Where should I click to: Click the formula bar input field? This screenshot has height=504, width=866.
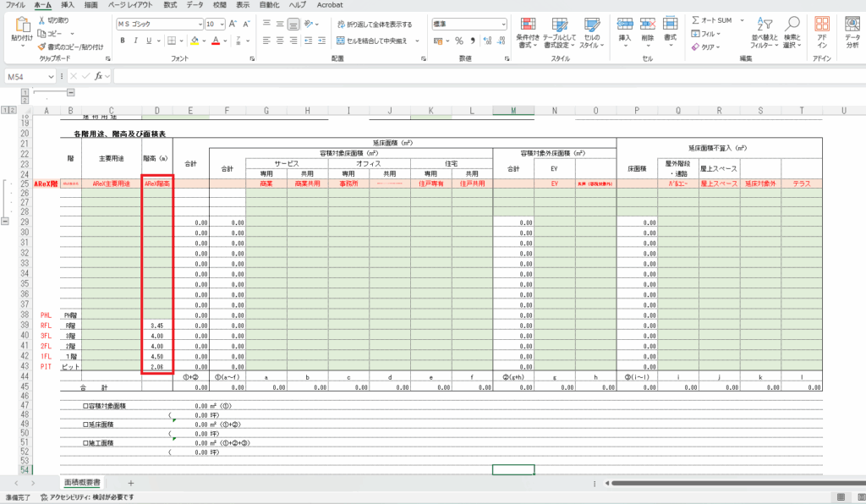click(488, 76)
